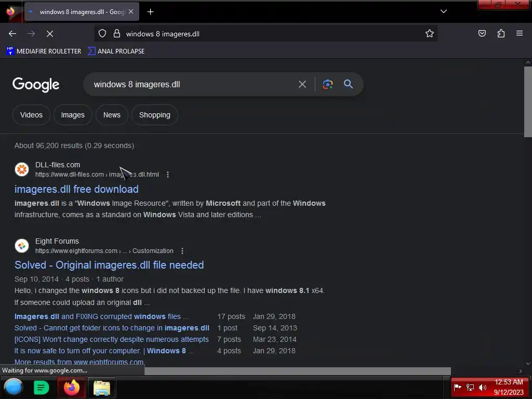The image size is (532, 399).
Task: Open [ICONS] Won't change correctly link
Action: pos(111,339)
